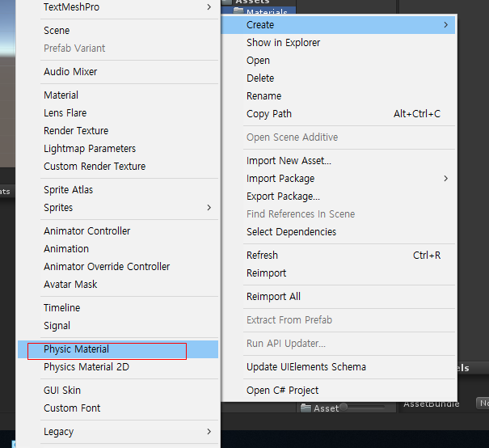Create a GUI Skin
489x448 pixels.
click(118, 391)
